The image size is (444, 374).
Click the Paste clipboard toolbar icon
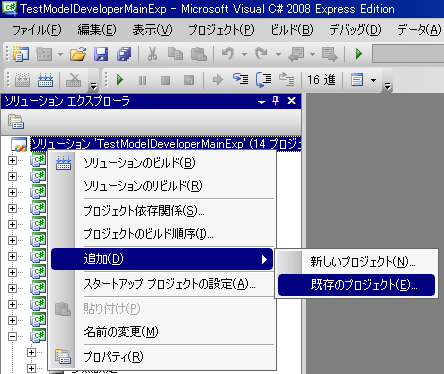tap(199, 54)
